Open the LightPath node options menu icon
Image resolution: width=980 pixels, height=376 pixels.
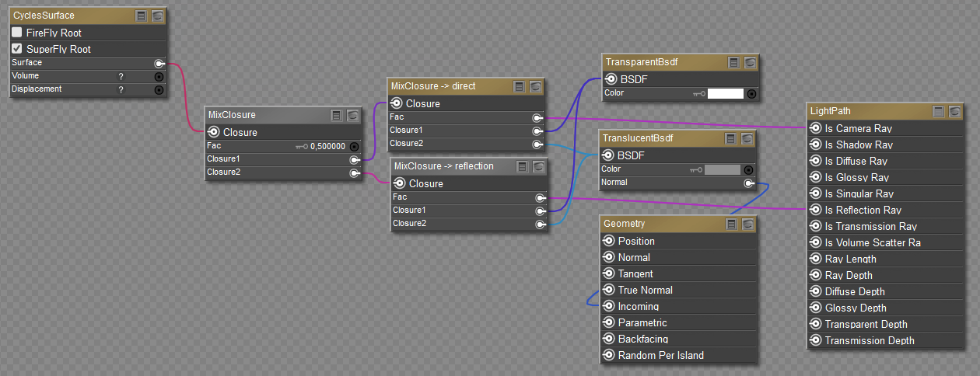click(938, 111)
